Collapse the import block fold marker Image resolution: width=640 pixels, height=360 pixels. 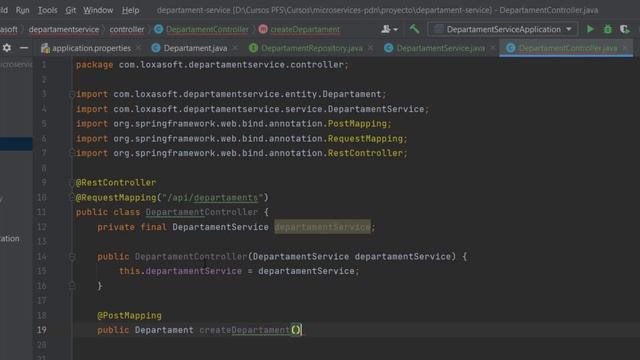pyautogui.click(x=72, y=94)
